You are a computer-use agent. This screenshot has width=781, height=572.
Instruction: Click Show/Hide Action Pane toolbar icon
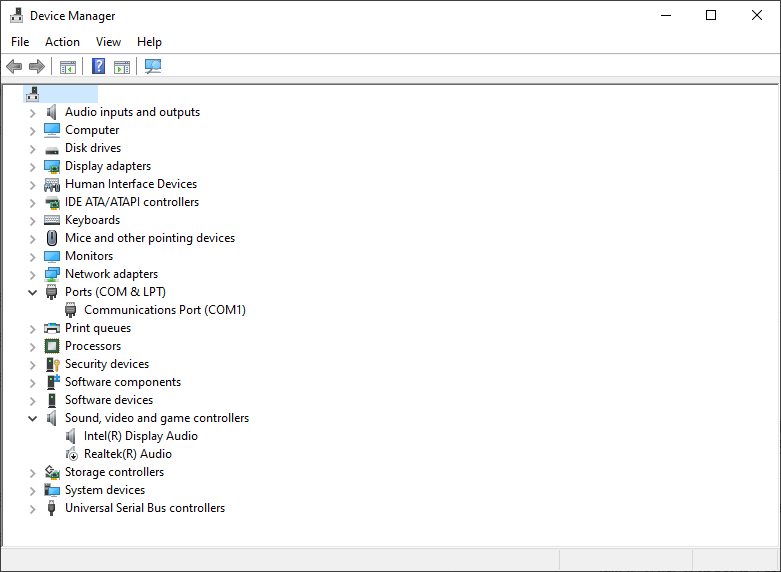[122, 67]
